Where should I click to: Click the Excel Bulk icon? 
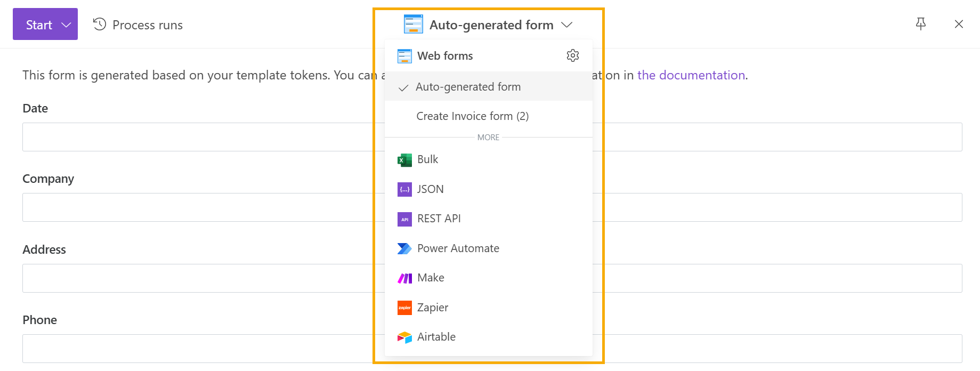pos(404,160)
